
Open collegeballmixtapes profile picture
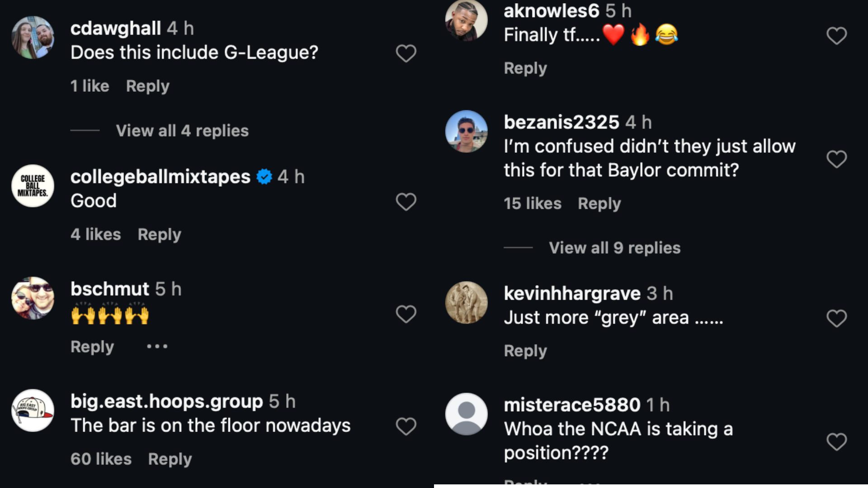(x=33, y=186)
